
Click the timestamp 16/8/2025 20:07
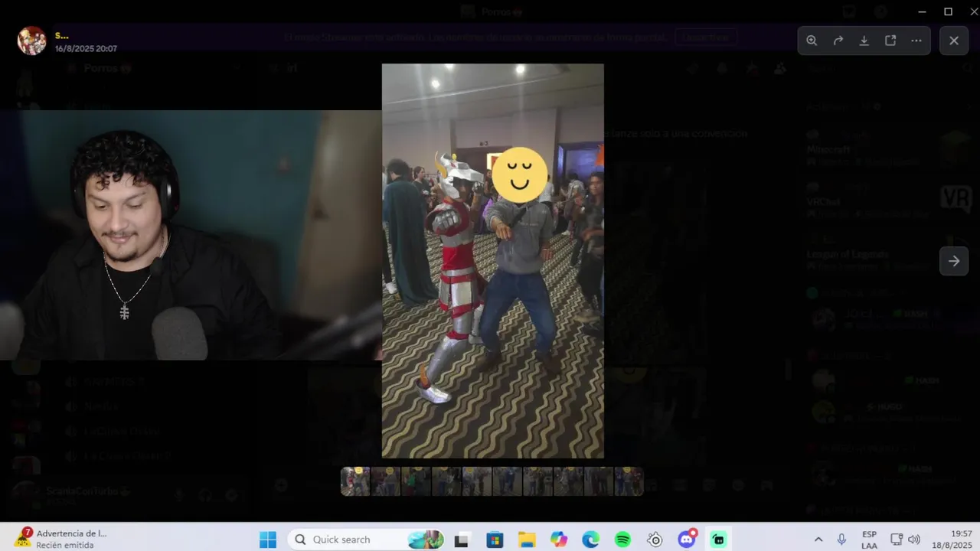86,48
